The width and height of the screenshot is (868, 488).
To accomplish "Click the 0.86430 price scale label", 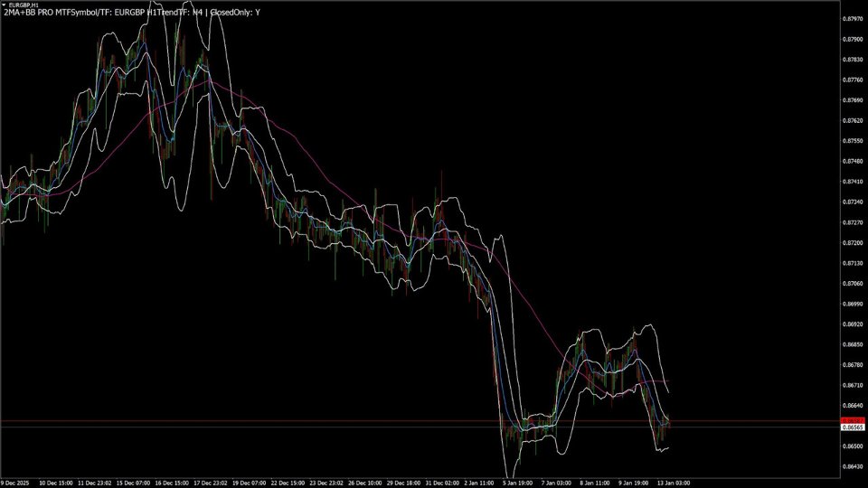I will pos(853,466).
